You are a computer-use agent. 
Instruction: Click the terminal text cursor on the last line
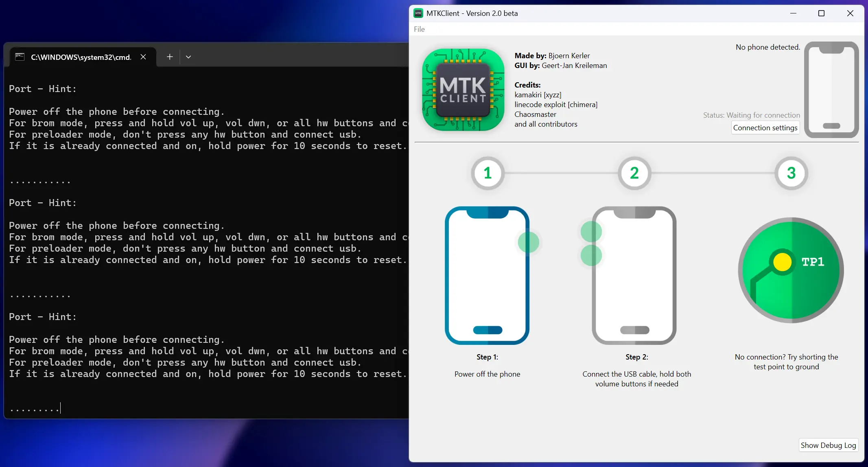point(60,408)
